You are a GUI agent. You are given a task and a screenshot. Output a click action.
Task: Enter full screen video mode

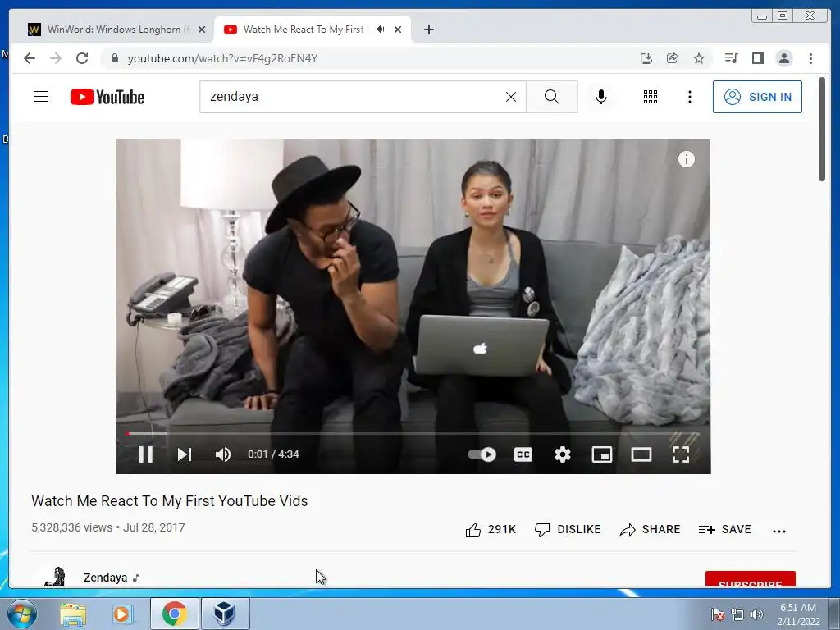point(681,454)
